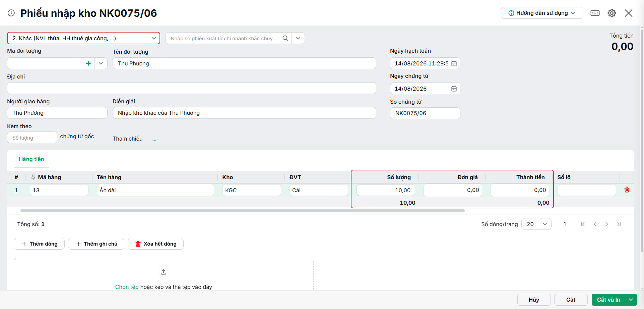Open the voucher history clock icon
Screen dimensions: 644x309
[11, 13]
